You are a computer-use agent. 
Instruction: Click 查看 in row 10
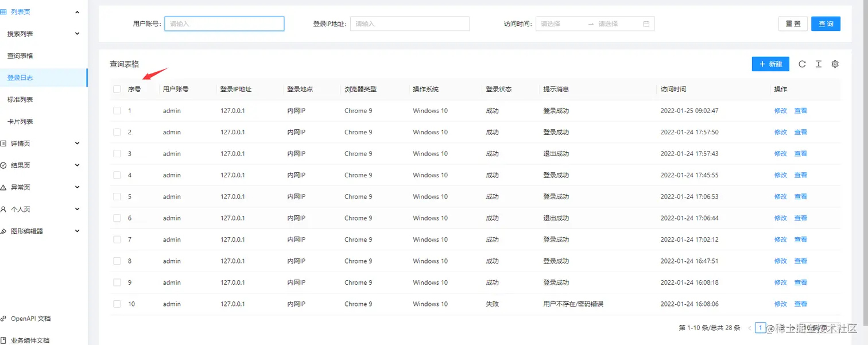click(x=801, y=304)
